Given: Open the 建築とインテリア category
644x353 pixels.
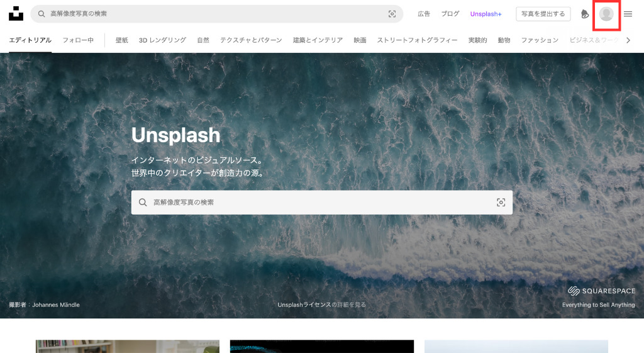Looking at the screenshot, I should [x=318, y=40].
